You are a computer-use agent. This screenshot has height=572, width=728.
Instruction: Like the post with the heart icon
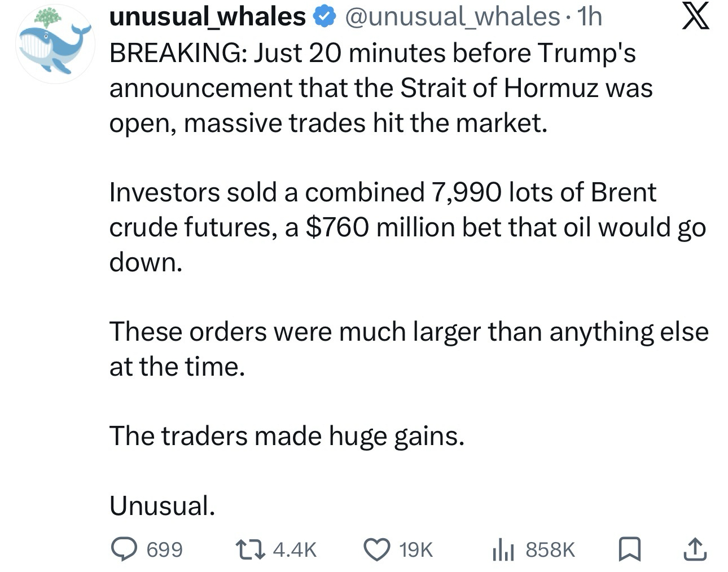[377, 549]
